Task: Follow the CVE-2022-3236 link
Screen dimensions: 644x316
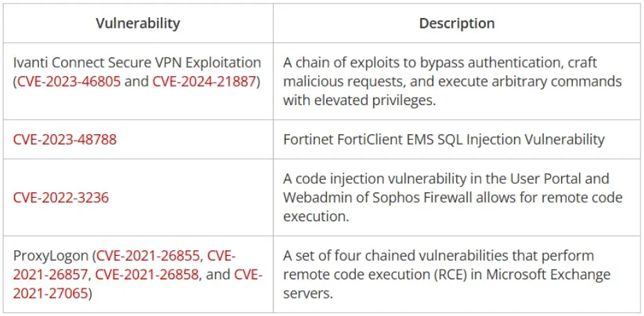Action: pos(61,197)
